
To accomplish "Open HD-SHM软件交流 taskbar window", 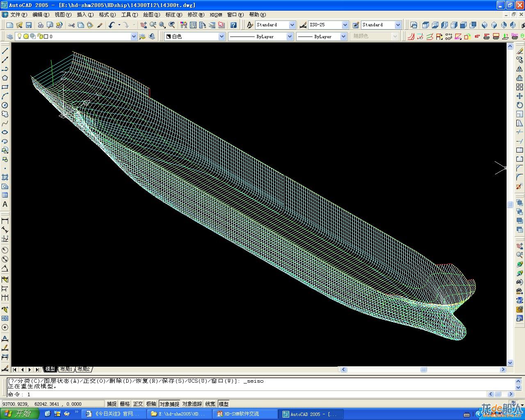I will (244, 414).
